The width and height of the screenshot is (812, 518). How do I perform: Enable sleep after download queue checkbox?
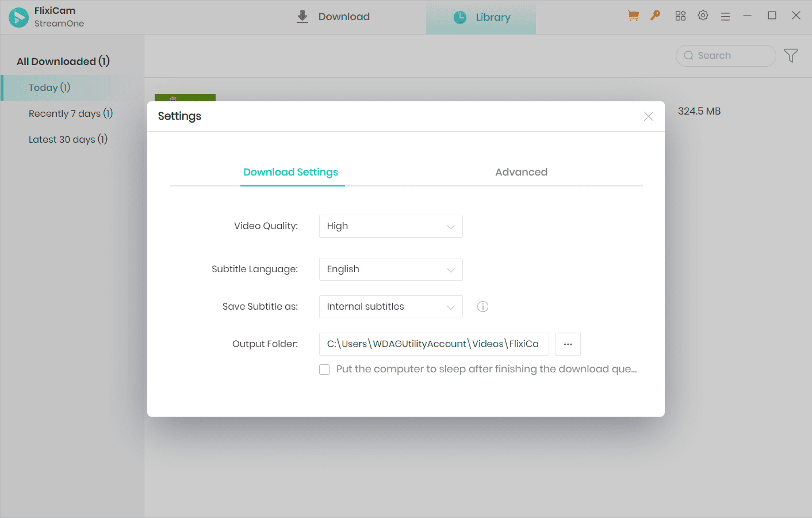[x=325, y=370]
